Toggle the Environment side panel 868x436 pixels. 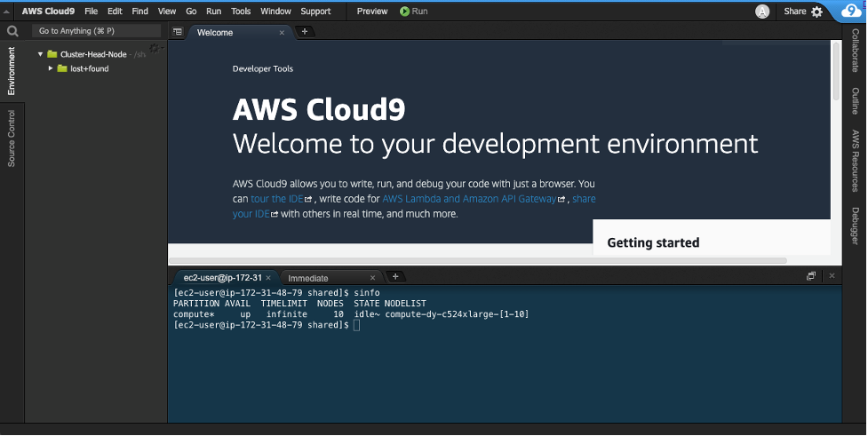coord(12,71)
